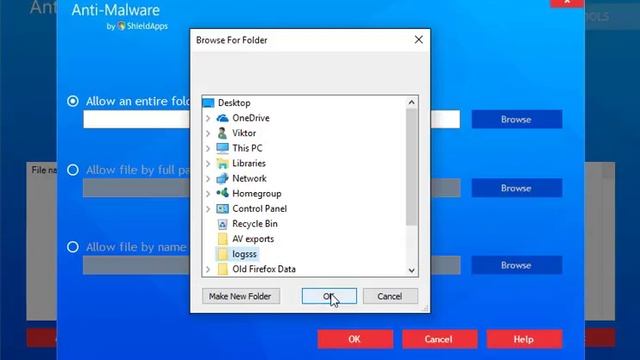Click Cancel in Browse For Folder dialog
This screenshot has height=360, width=640.
click(390, 296)
